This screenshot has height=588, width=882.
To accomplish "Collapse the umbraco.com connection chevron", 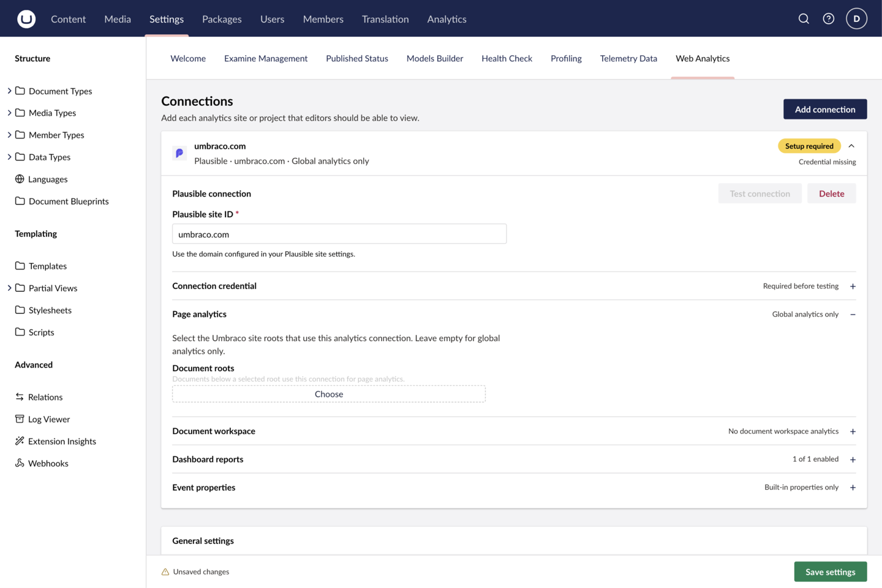I will 851,146.
